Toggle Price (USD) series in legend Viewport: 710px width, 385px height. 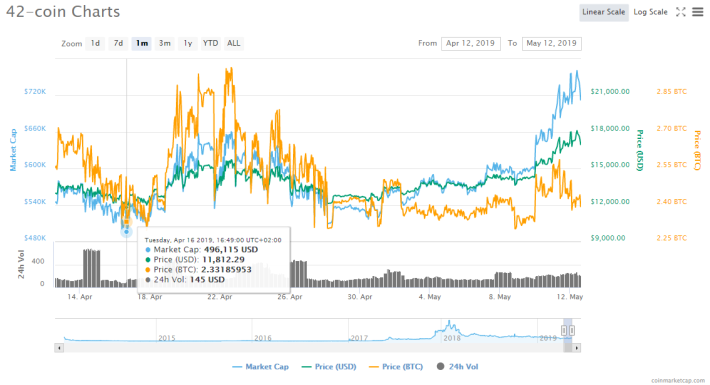(329, 367)
